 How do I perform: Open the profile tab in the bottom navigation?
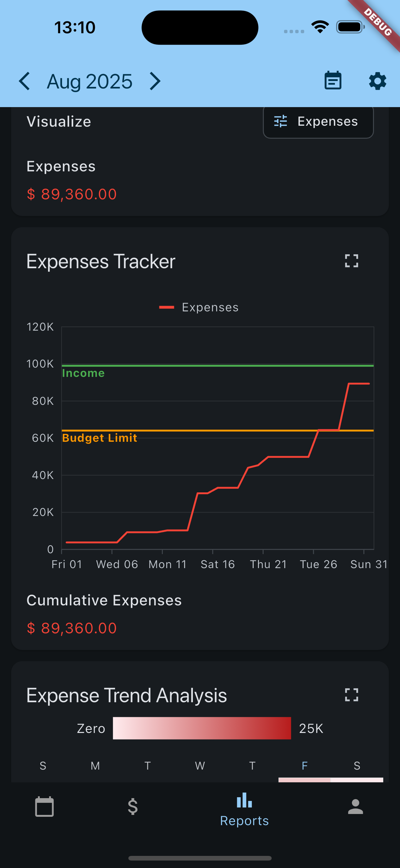tap(356, 807)
